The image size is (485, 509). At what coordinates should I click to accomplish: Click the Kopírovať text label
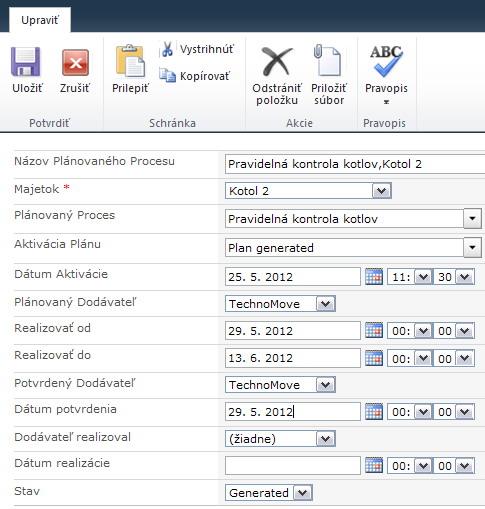point(205,76)
